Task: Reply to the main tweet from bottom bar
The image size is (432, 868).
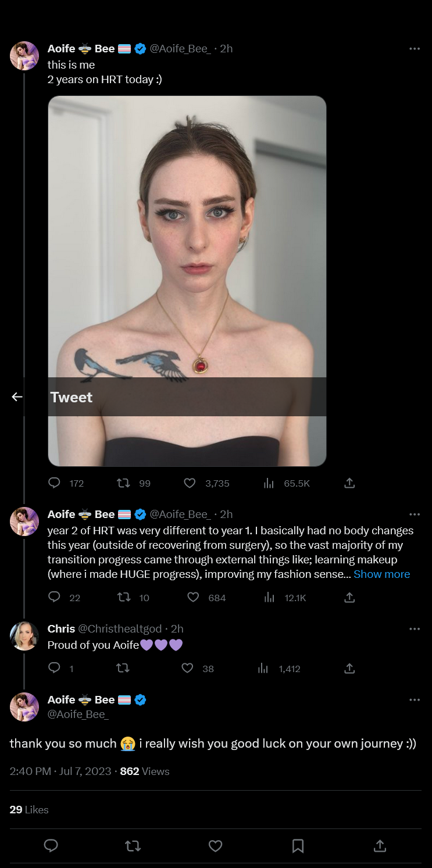Action: pos(51,846)
